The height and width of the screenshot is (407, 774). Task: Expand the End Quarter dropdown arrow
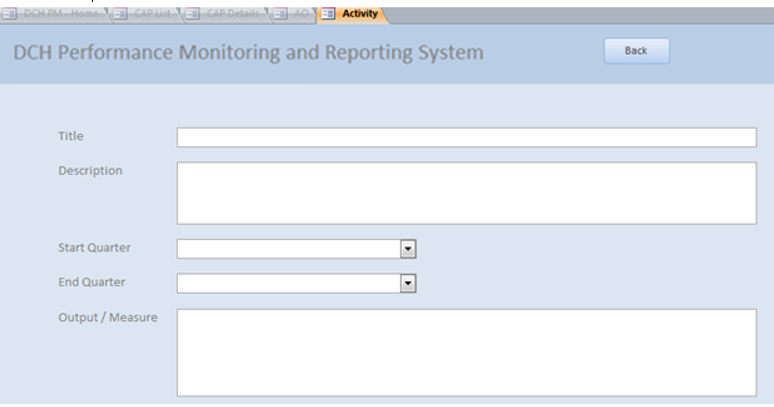pos(407,284)
